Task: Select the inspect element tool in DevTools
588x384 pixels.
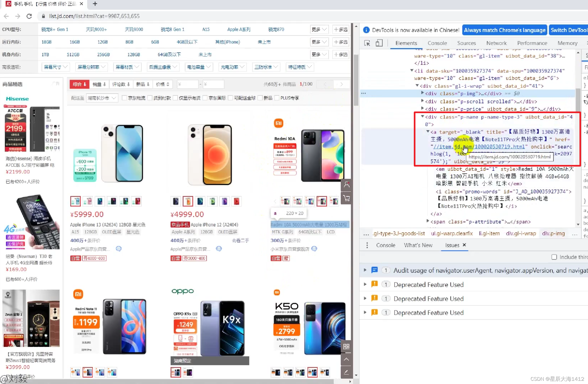Action: [367, 43]
